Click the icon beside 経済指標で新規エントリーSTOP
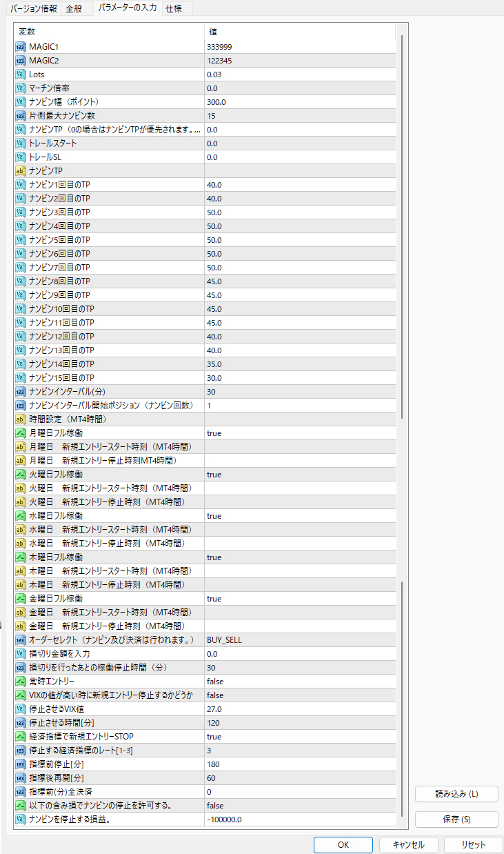Image resolution: width=504 pixels, height=854 pixels. (20, 737)
